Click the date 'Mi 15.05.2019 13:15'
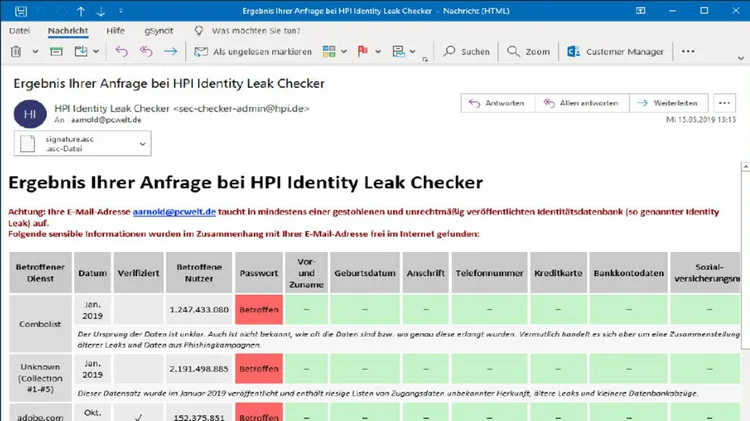This screenshot has height=421, width=750. 701,120
